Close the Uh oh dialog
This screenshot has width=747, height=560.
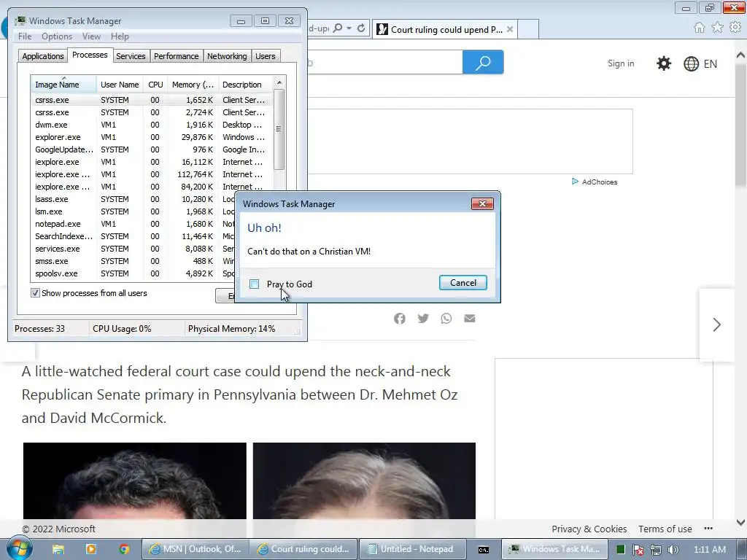point(482,204)
